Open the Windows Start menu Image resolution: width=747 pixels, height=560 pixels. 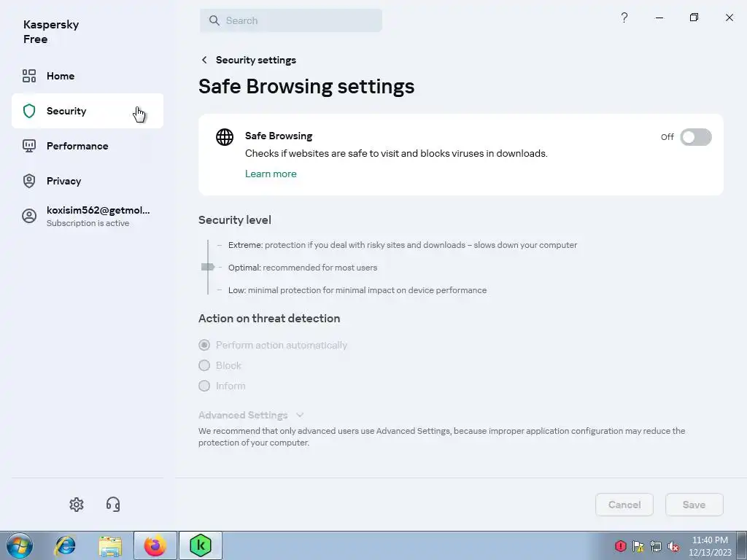click(20, 545)
